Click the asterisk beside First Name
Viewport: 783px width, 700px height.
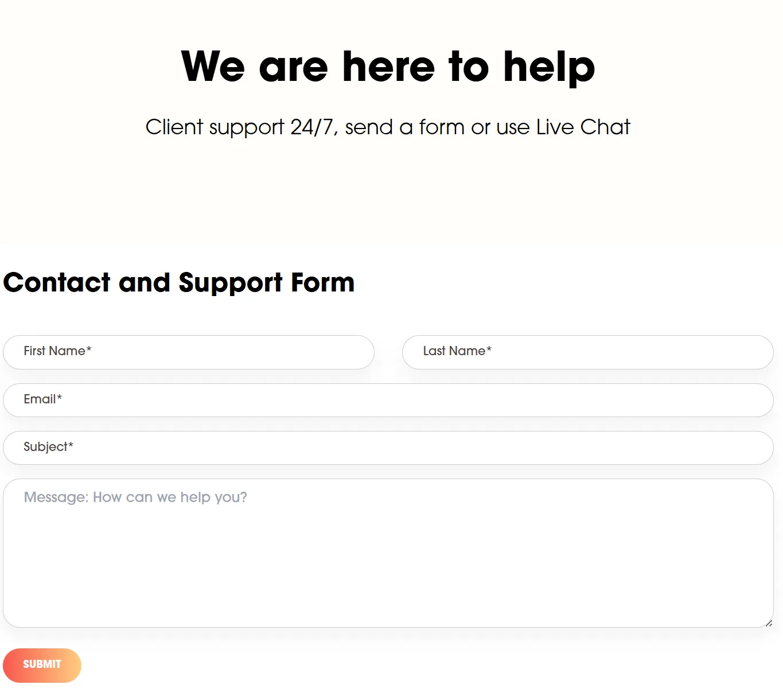point(89,349)
